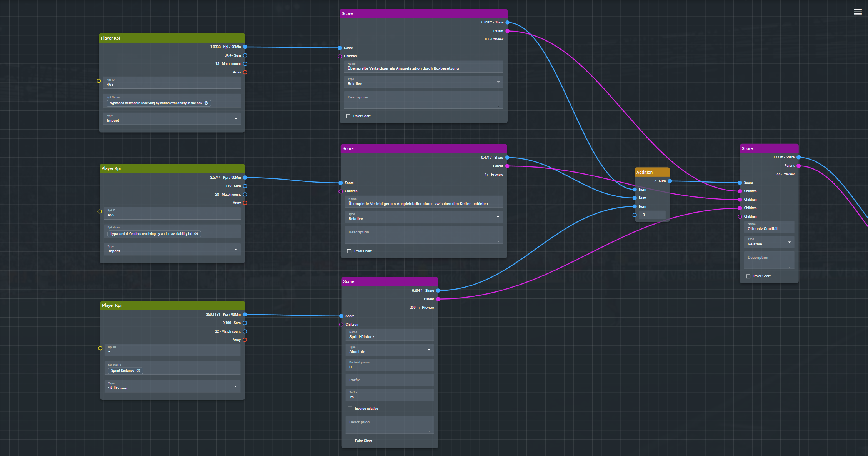The width and height of the screenshot is (868, 456).
Task: Enable Polar Chart for Offensiv Qualität Score
Action: pos(748,276)
